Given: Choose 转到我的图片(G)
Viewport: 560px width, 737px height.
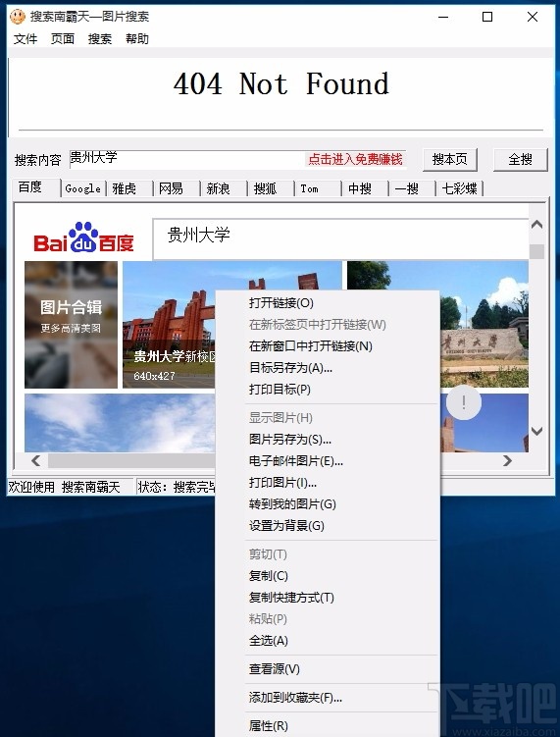Looking at the screenshot, I should [x=328, y=504].
